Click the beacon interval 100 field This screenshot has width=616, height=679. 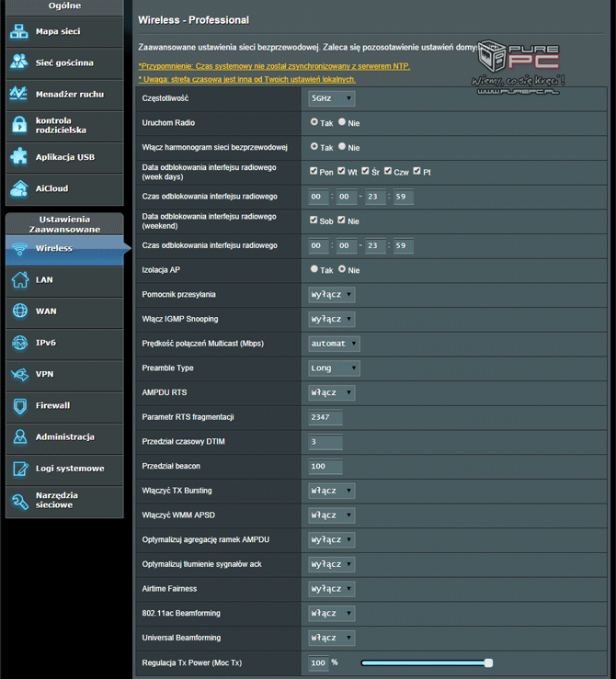point(325,466)
